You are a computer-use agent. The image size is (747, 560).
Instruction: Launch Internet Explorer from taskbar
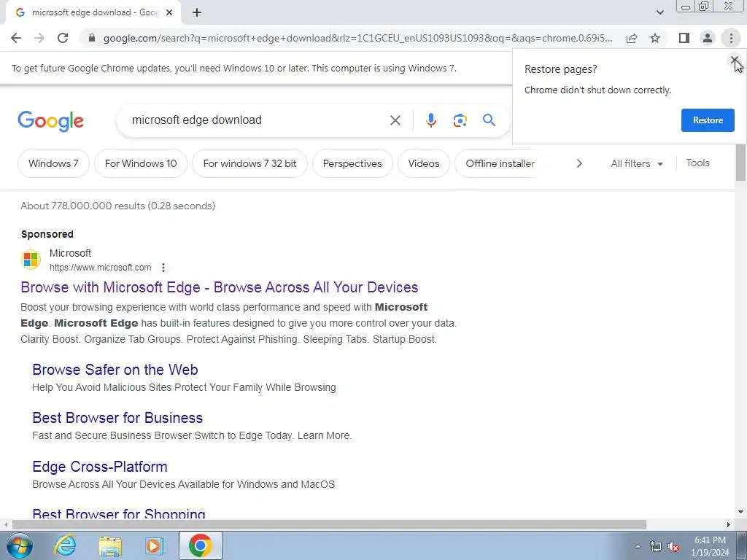65,545
